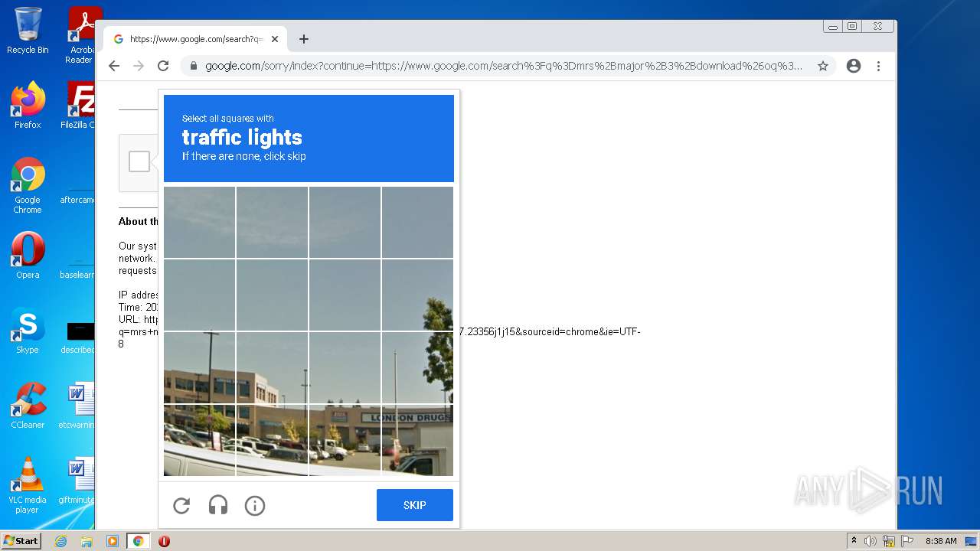980x551 pixels.
Task: Tick the I'm not a robot checkbox
Action: tap(139, 161)
